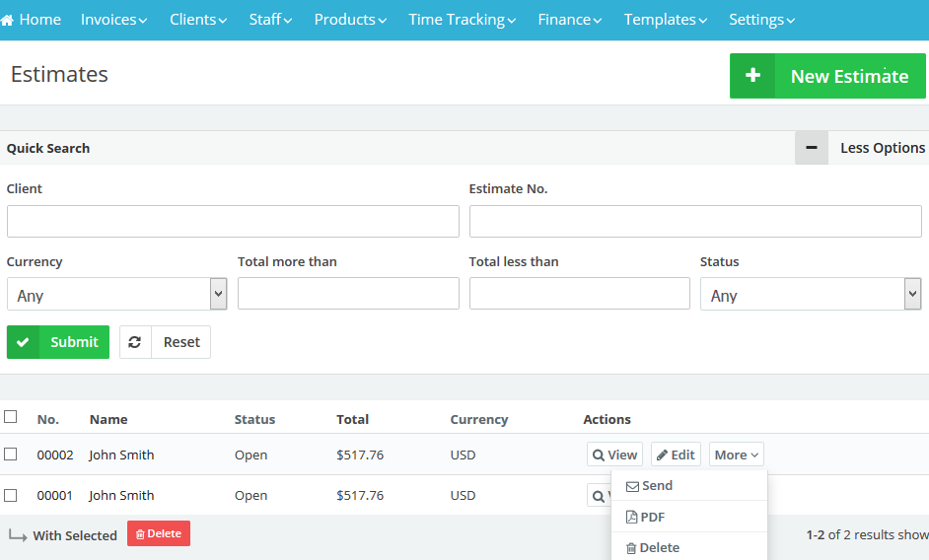Open the Status filter dropdown

810,295
